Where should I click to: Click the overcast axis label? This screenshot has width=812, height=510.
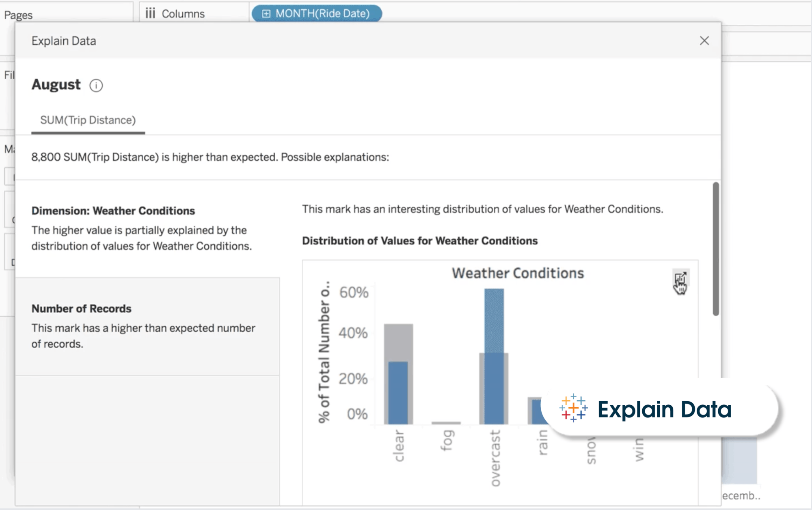point(495,458)
